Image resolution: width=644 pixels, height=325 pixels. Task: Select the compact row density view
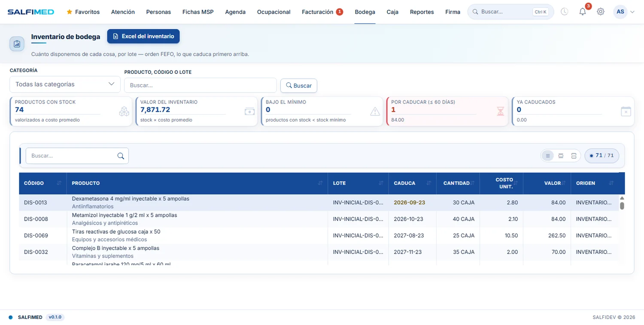(x=548, y=156)
